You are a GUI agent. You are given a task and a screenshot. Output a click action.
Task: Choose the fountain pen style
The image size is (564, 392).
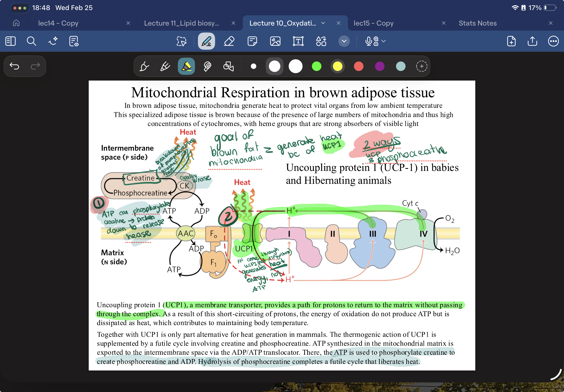tap(144, 66)
